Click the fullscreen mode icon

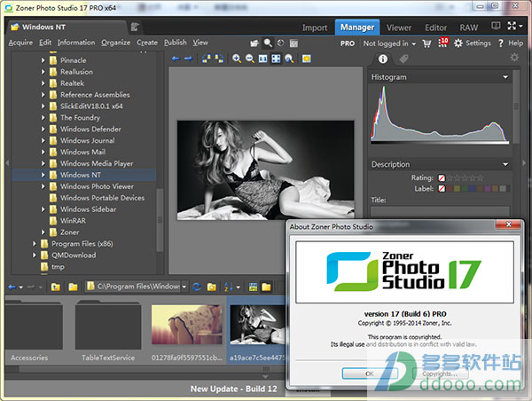(512, 26)
